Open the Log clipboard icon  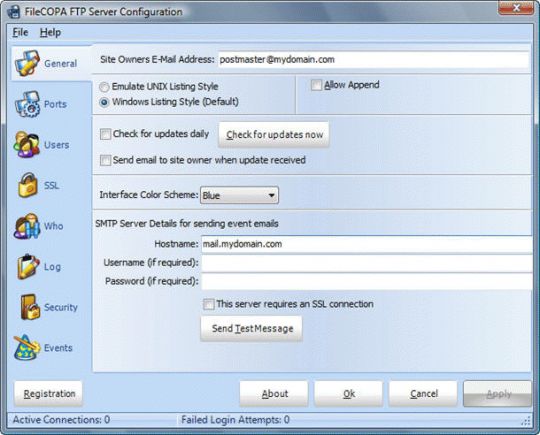click(x=28, y=267)
